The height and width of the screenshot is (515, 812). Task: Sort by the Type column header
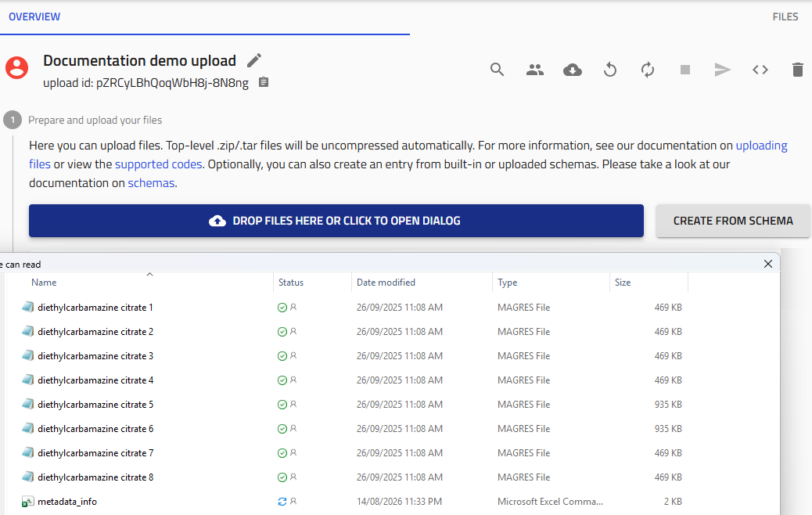tap(508, 283)
